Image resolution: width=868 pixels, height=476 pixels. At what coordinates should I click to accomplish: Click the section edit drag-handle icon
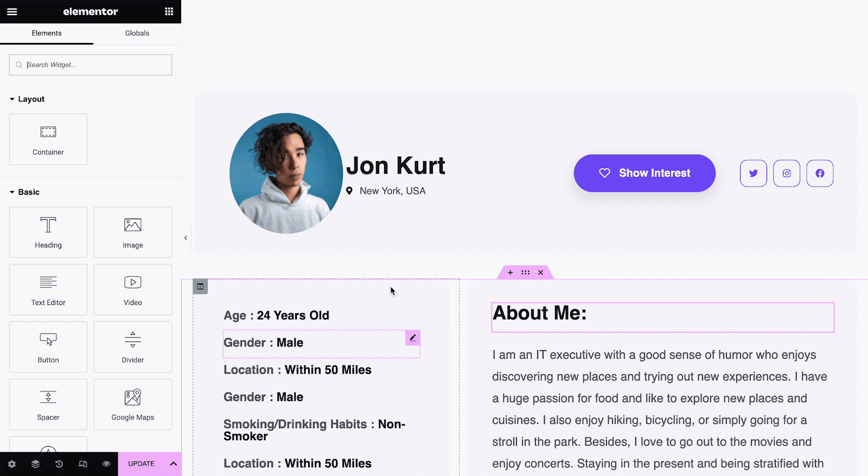tap(526, 272)
